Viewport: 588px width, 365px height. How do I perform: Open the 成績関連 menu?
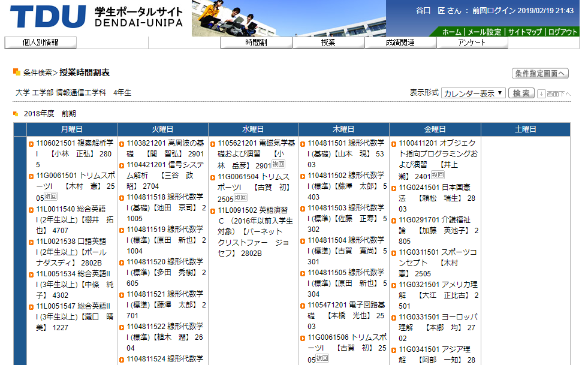point(400,43)
